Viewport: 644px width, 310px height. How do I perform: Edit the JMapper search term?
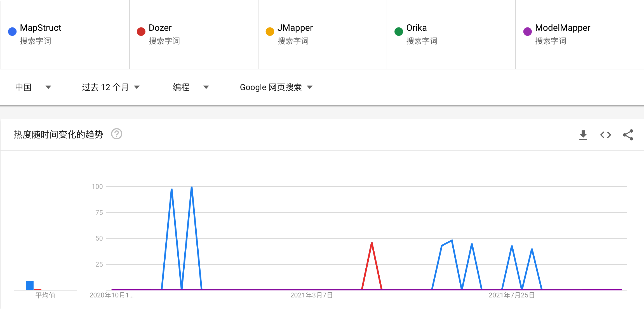[x=295, y=28]
